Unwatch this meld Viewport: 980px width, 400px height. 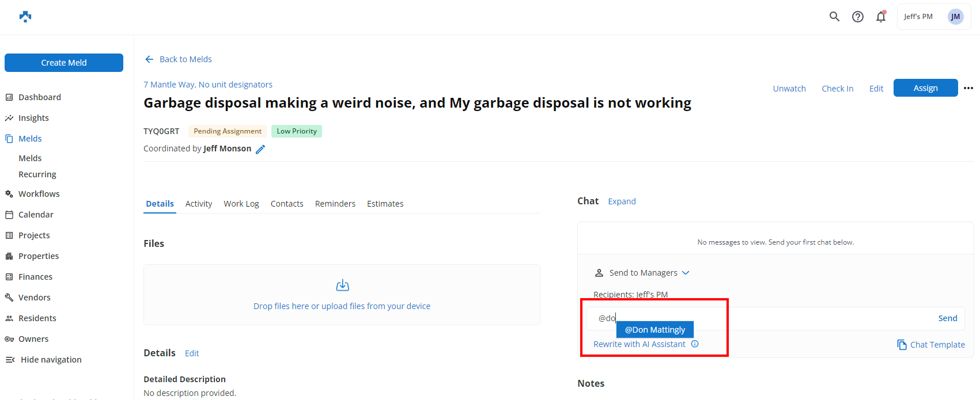pos(789,89)
